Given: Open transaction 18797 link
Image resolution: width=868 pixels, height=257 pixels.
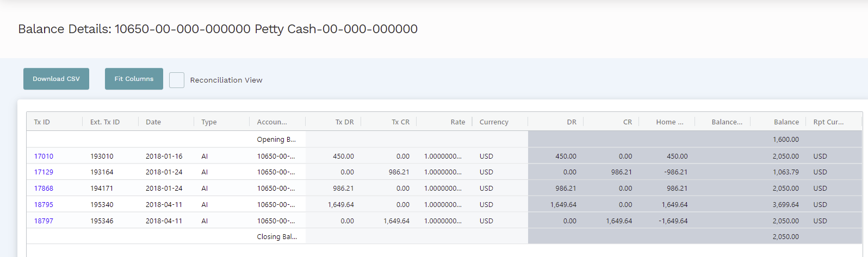Looking at the screenshot, I should coord(44,221).
